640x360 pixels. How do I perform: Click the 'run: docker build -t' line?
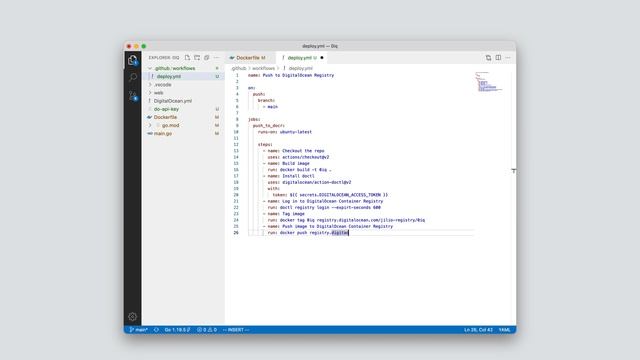tap(300, 170)
